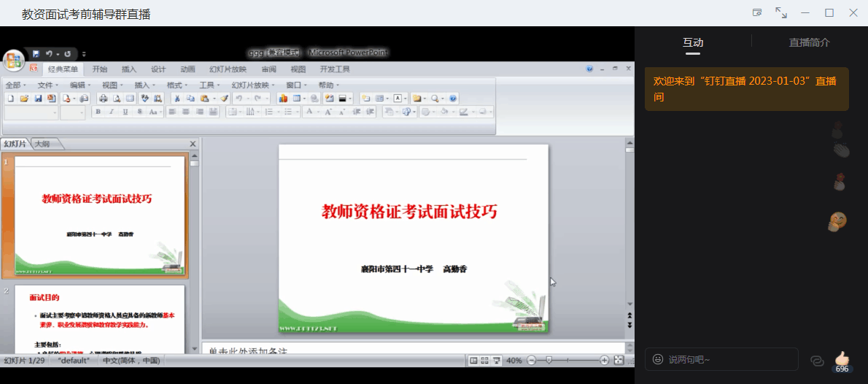Click the emoji smiley in chat box
868x384 pixels.
pos(658,359)
